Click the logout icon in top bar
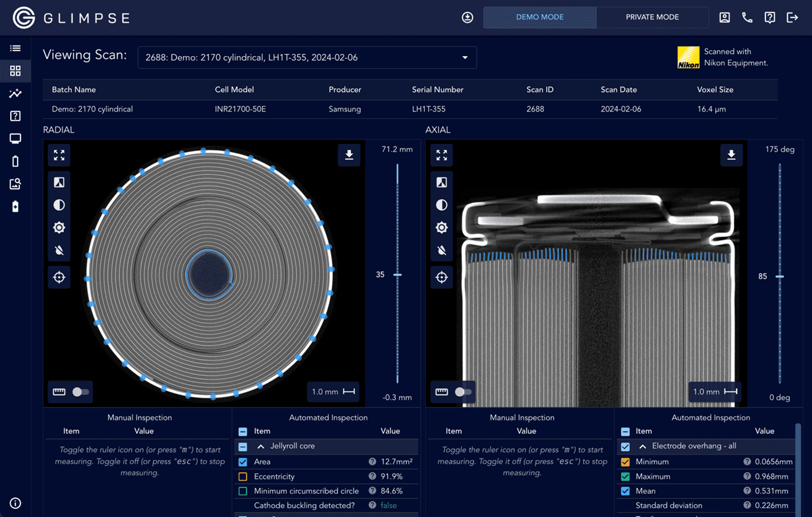 pos(792,18)
